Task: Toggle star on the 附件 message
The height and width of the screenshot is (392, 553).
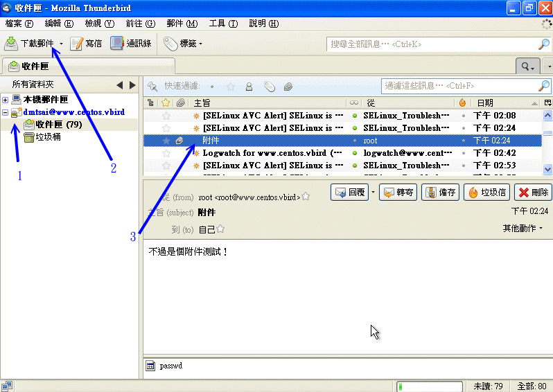Action: click(166, 141)
